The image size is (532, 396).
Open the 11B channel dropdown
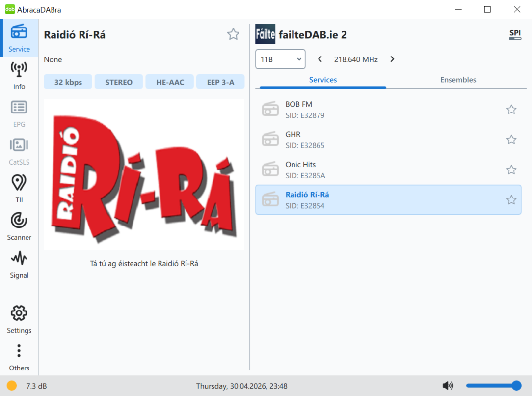tap(280, 59)
